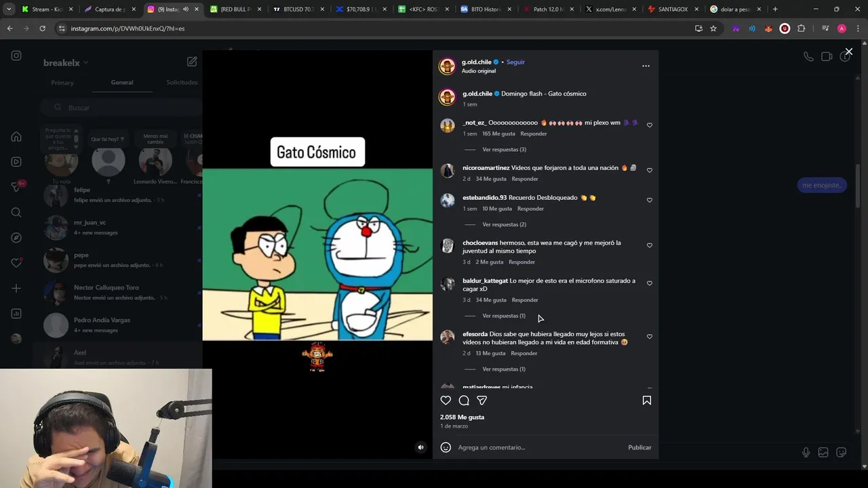
Task: Like _not_ez_'s comment
Action: point(650,125)
